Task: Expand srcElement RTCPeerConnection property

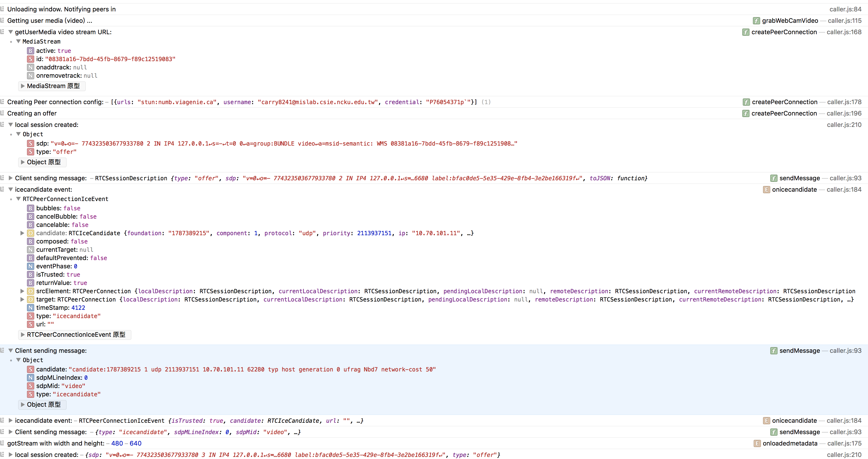Action: point(22,291)
